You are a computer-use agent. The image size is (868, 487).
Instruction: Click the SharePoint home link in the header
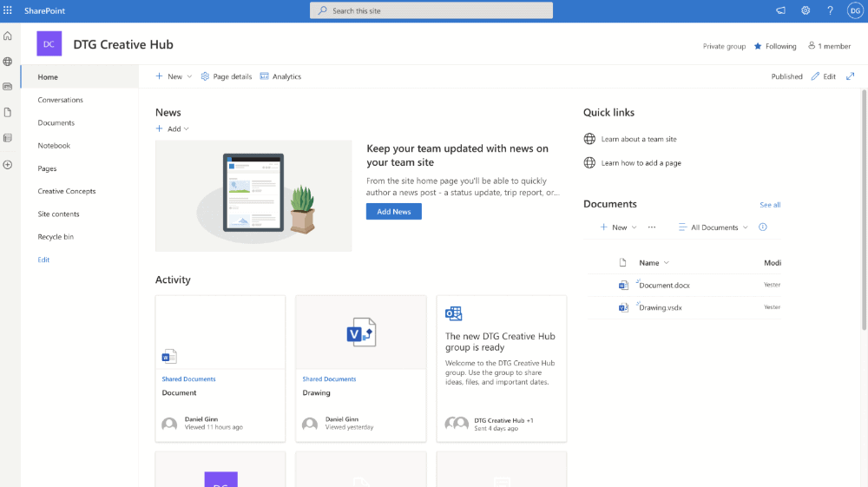tap(44, 10)
